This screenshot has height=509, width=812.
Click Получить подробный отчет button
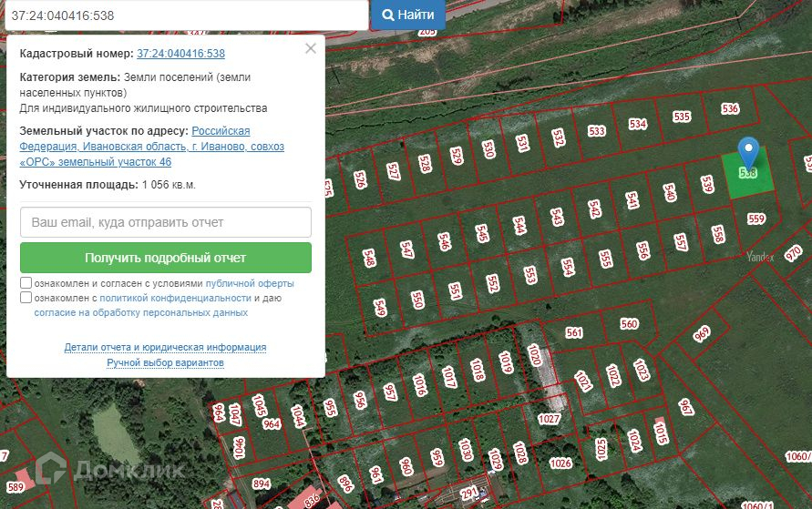[x=166, y=258]
